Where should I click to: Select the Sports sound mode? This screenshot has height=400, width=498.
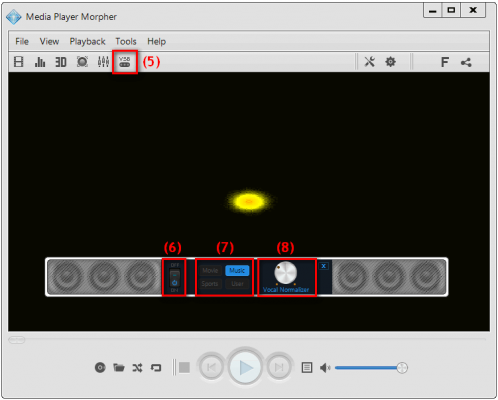coord(210,284)
